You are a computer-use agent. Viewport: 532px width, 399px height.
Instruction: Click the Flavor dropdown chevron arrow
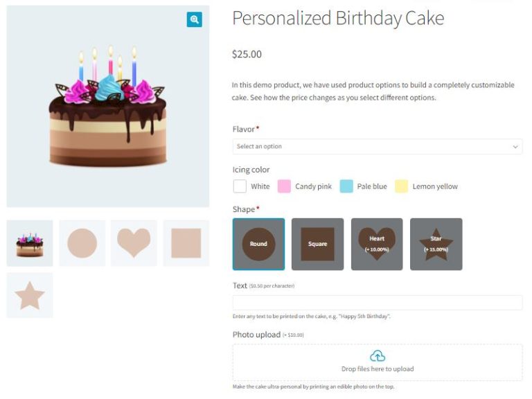pos(515,147)
